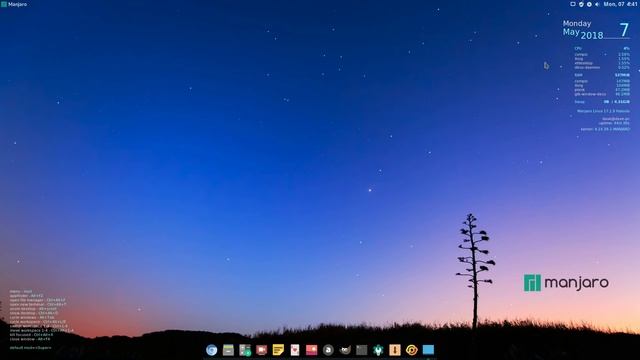Launch the Chromium browser from dock

click(x=211, y=350)
